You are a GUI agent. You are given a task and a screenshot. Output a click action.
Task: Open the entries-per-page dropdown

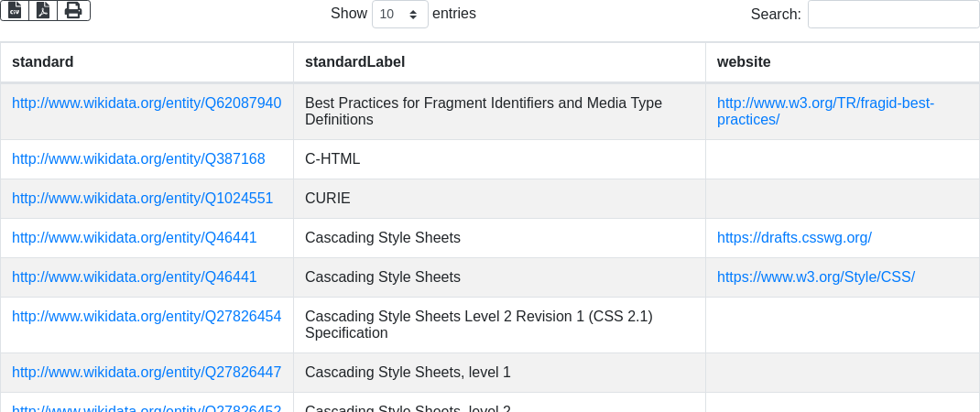(400, 15)
